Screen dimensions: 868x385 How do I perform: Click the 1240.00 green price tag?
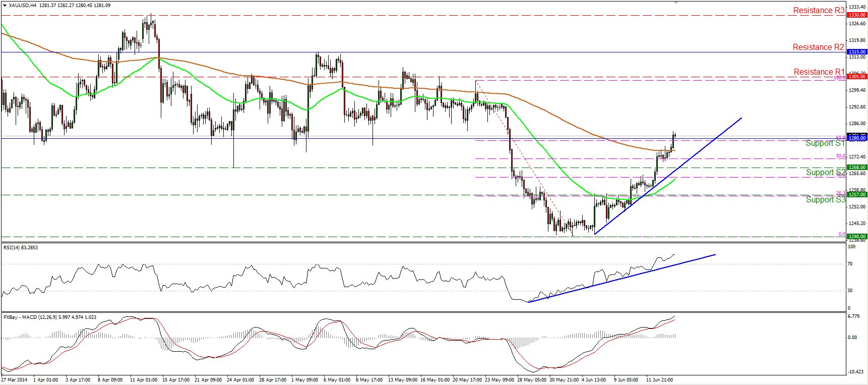pyautogui.click(x=857, y=237)
